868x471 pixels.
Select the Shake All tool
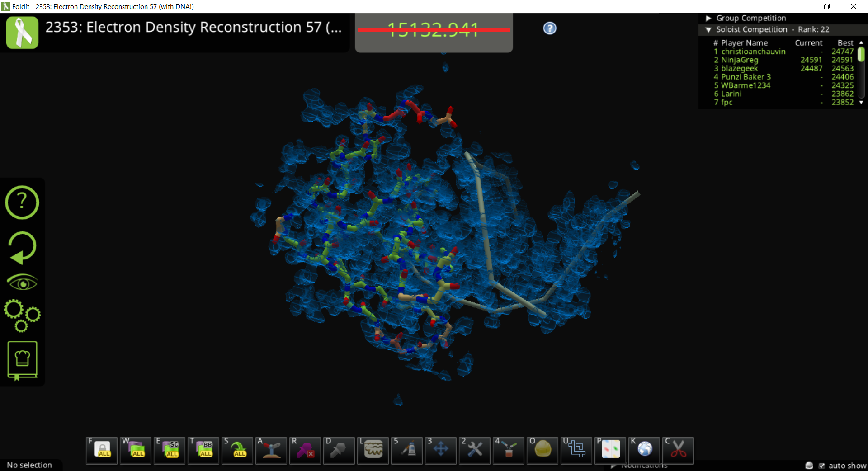[x=237, y=450]
